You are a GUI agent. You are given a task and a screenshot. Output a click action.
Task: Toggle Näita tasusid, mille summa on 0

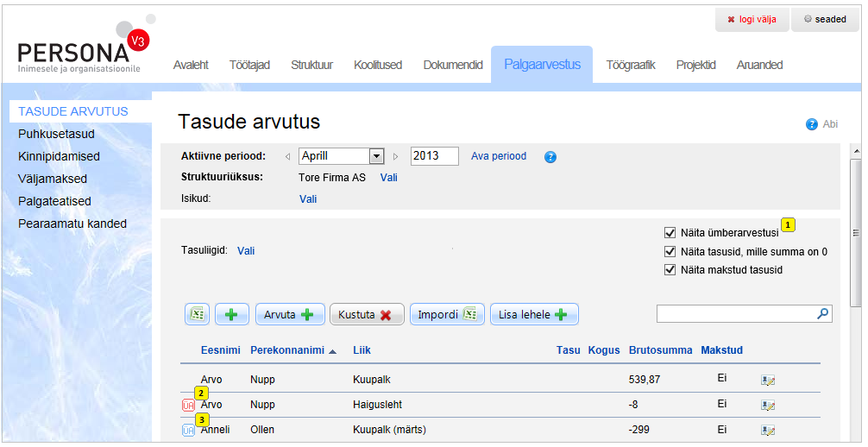(x=670, y=252)
